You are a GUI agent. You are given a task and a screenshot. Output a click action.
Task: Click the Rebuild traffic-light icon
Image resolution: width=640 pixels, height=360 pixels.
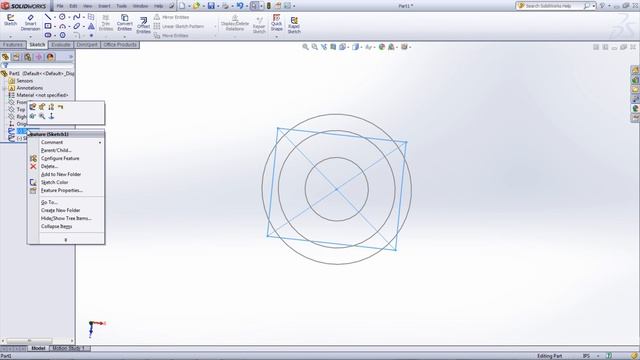click(269, 6)
